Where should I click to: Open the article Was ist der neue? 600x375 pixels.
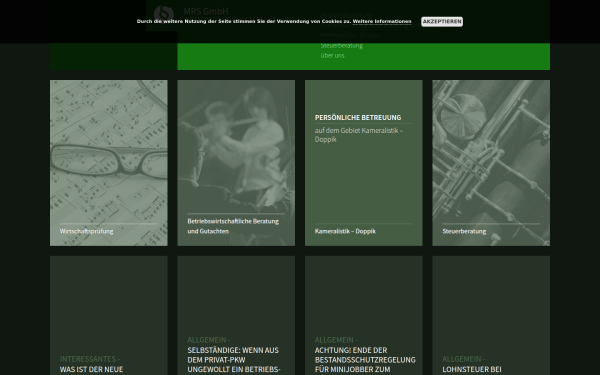[x=91, y=370]
